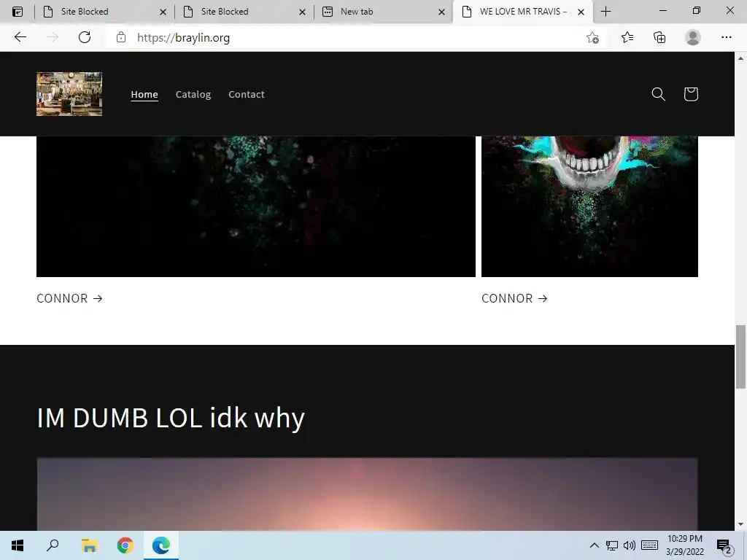Click the browser back arrow
The width and height of the screenshot is (747, 560).
(x=20, y=37)
